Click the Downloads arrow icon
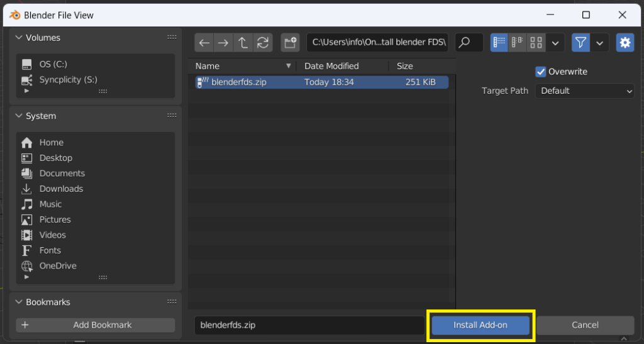The image size is (644, 344). [x=26, y=189]
